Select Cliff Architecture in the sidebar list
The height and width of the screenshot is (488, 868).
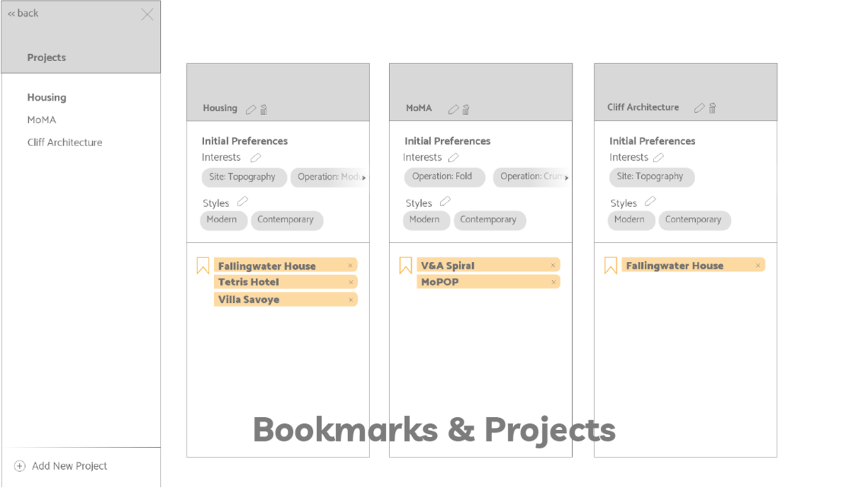tap(65, 142)
